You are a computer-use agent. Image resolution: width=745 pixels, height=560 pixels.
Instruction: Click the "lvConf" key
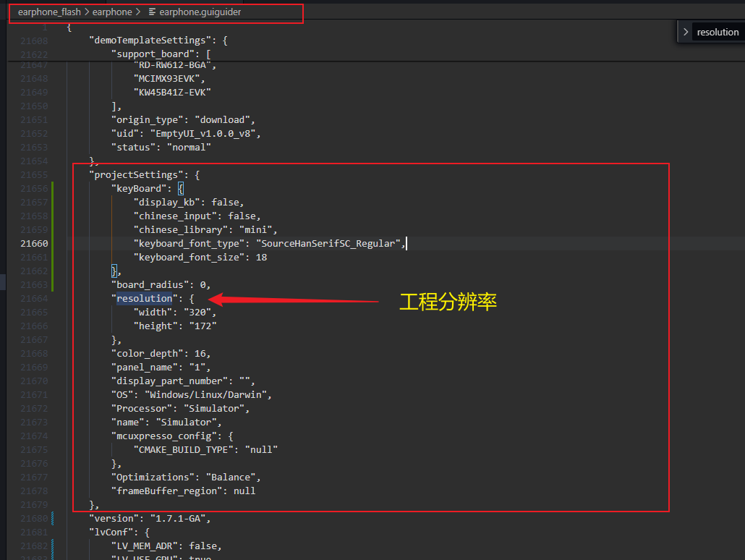pos(111,533)
